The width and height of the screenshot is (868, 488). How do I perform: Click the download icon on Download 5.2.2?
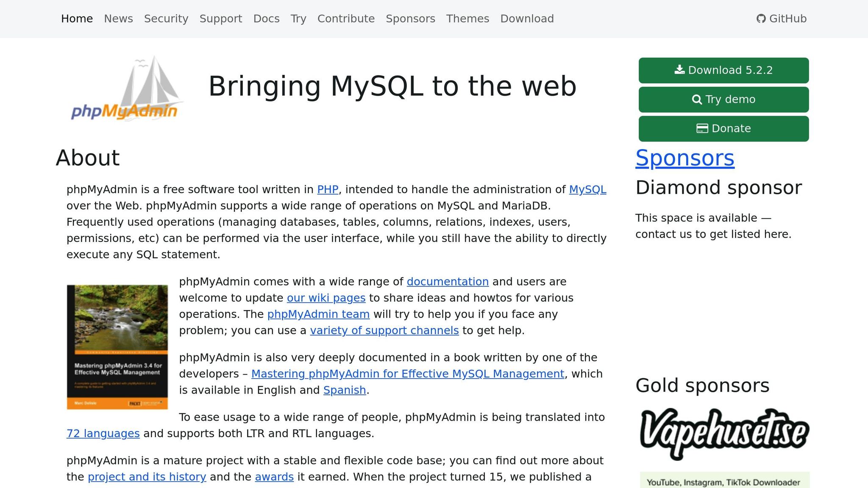pos(679,70)
